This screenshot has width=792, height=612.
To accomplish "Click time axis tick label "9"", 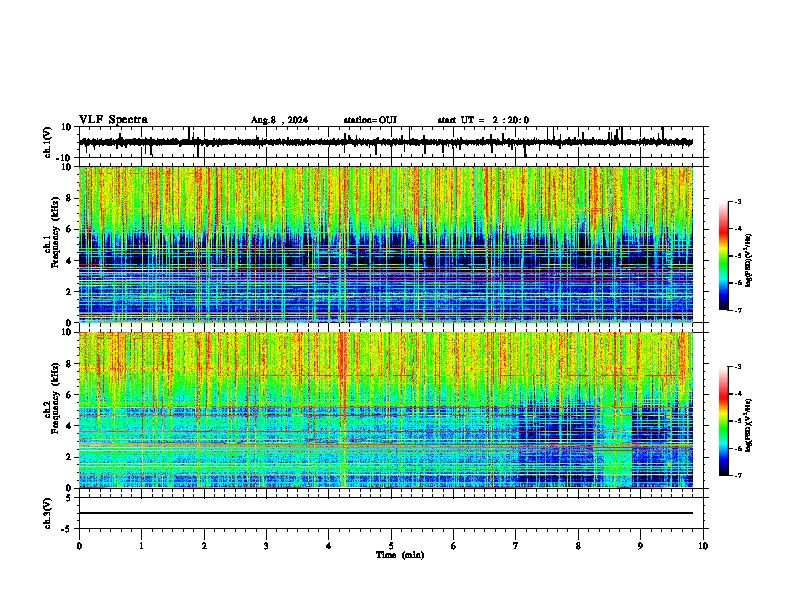I will 640,546.
